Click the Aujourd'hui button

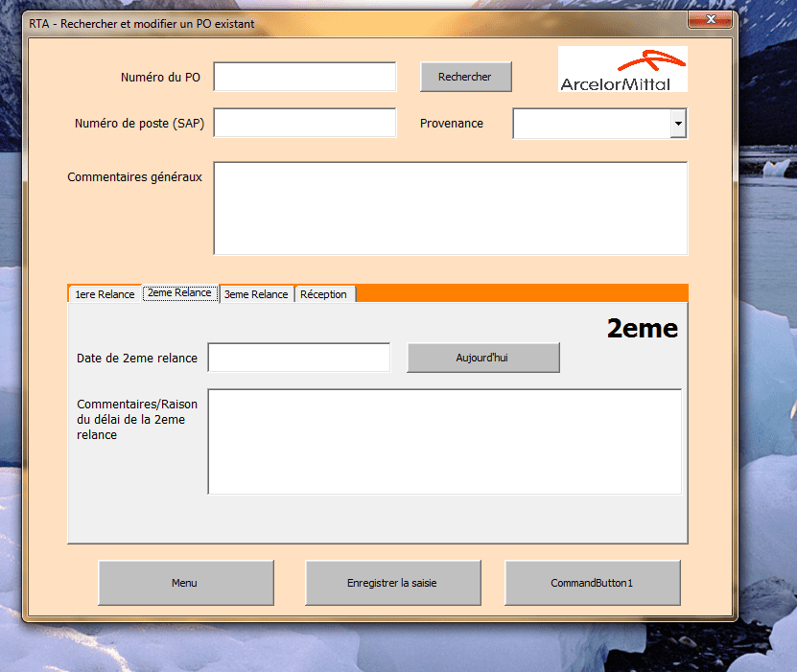click(x=482, y=358)
